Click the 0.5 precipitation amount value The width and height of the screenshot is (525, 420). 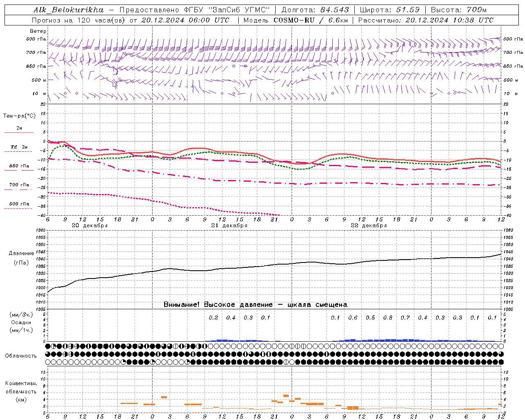[370, 318]
